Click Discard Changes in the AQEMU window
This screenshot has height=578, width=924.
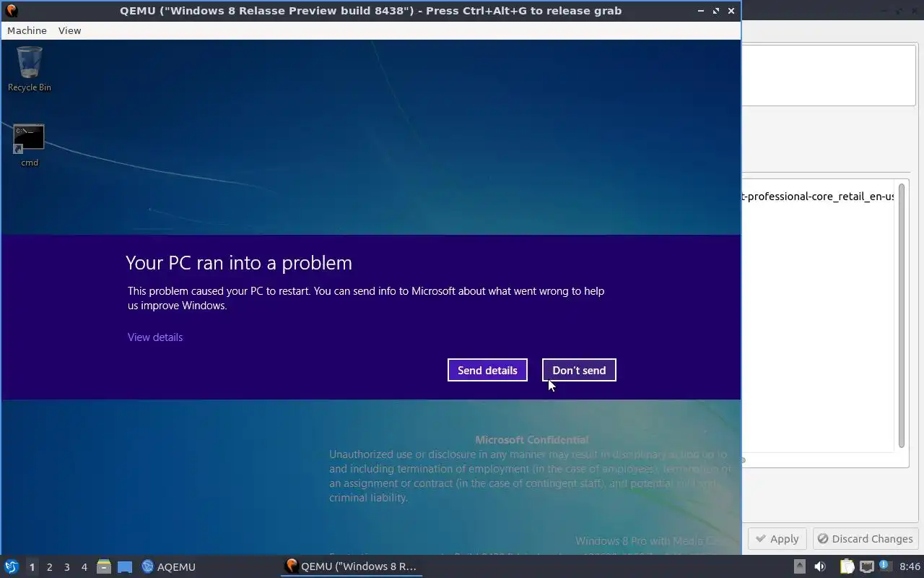[866, 539]
